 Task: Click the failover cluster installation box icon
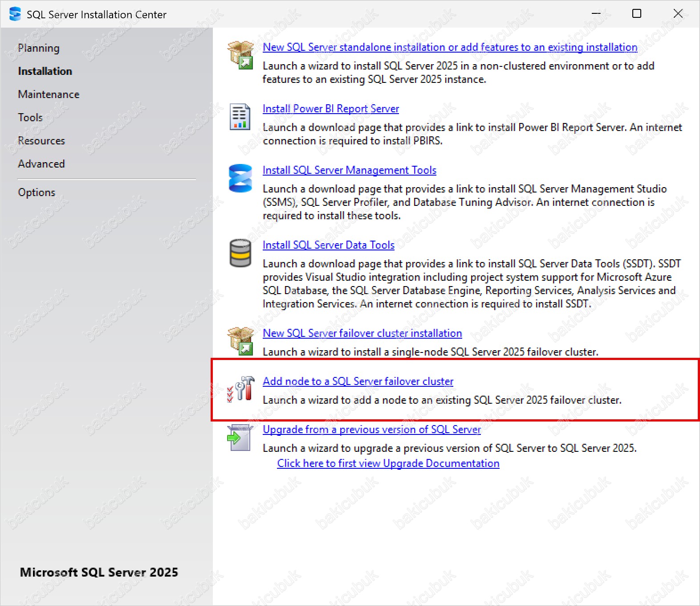pos(240,341)
